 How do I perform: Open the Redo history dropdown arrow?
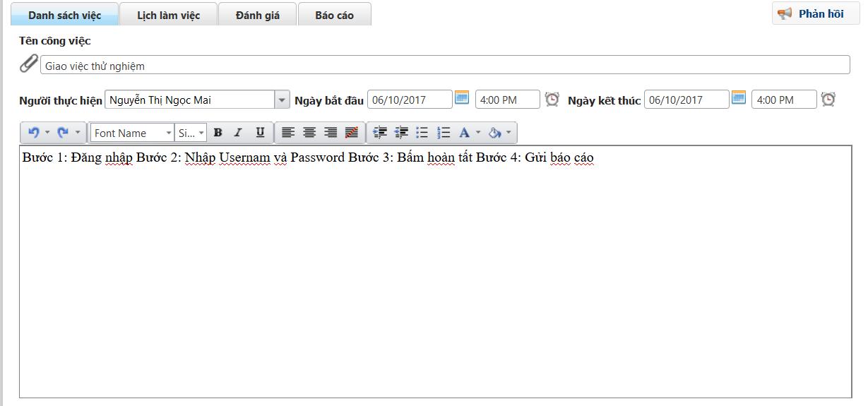pos(78,133)
